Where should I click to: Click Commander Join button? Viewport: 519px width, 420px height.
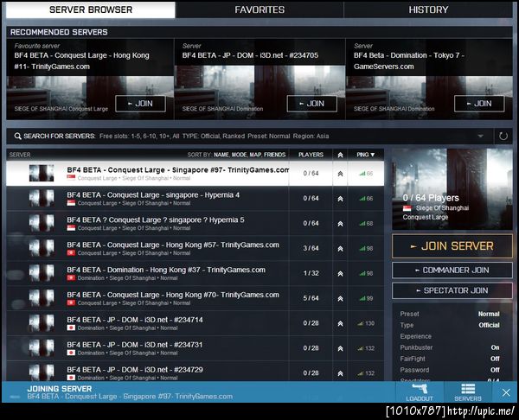click(452, 270)
